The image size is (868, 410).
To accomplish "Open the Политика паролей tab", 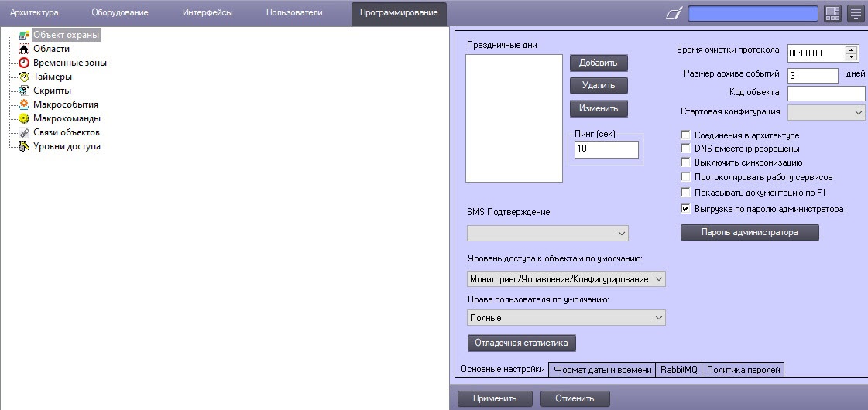I will (x=743, y=370).
